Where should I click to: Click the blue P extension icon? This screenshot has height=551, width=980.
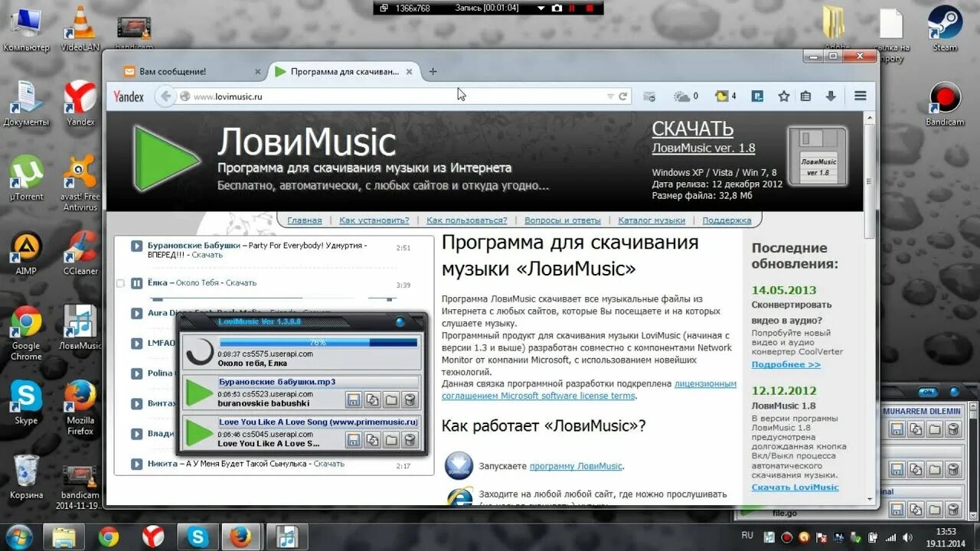pos(756,96)
